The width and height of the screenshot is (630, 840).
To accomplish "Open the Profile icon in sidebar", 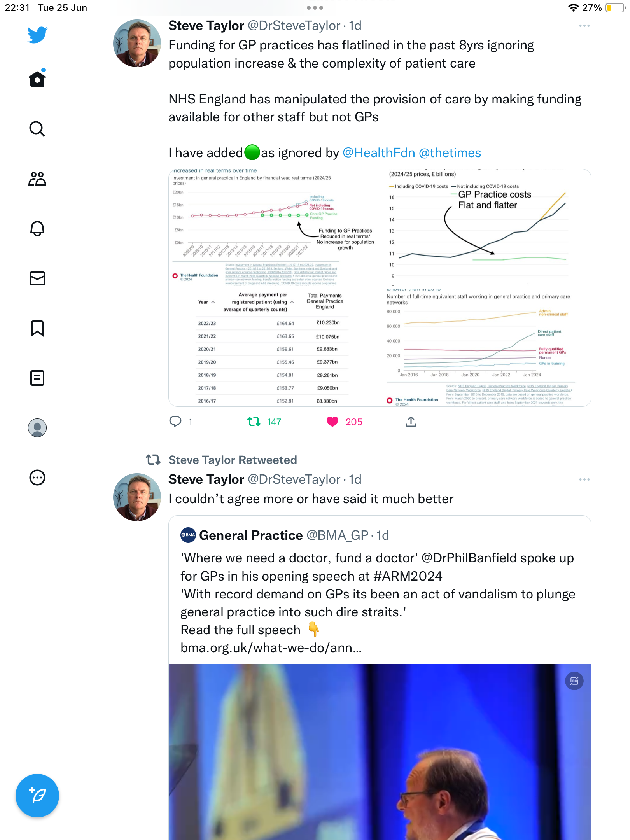I will point(37,428).
